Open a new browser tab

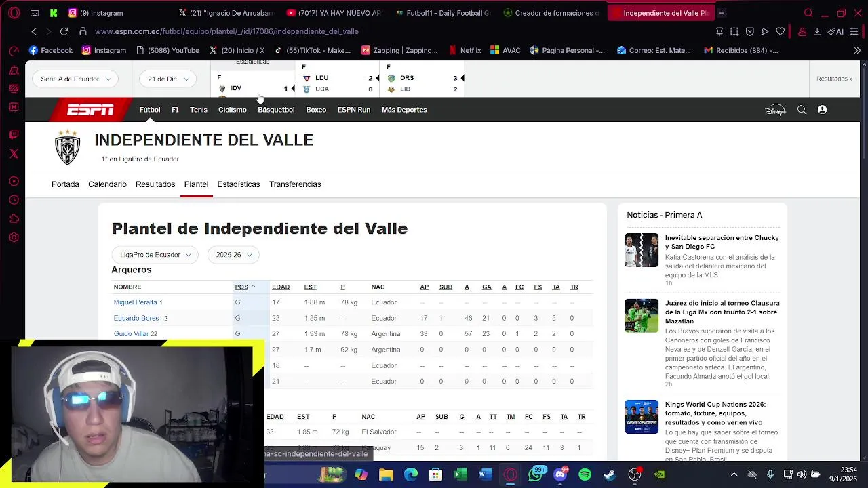(722, 13)
